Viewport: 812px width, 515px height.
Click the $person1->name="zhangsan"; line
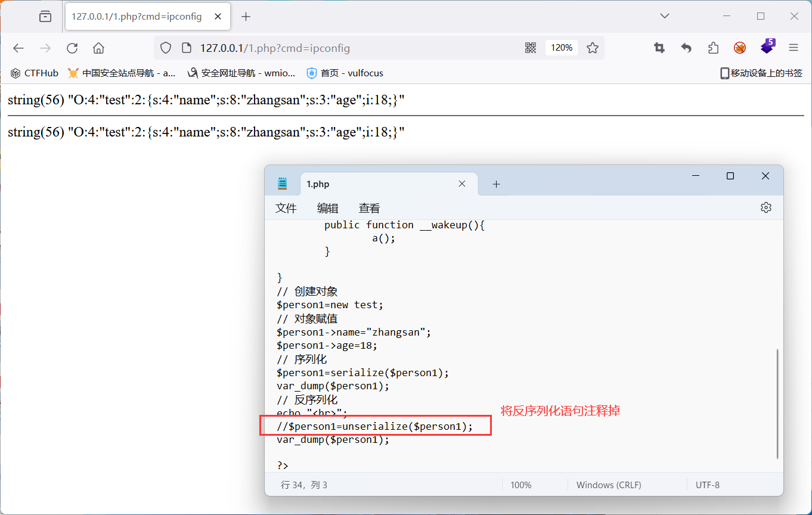coord(354,332)
